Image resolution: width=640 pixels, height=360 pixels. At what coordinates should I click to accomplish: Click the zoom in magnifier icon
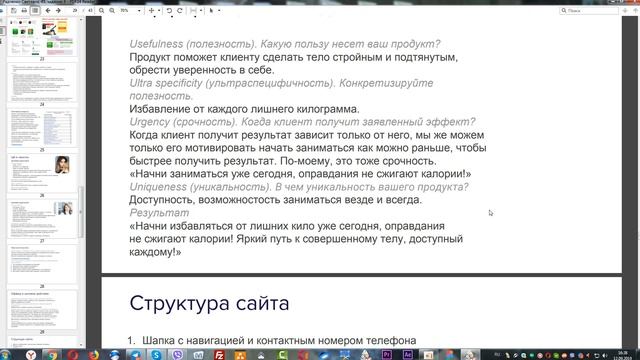(112, 11)
